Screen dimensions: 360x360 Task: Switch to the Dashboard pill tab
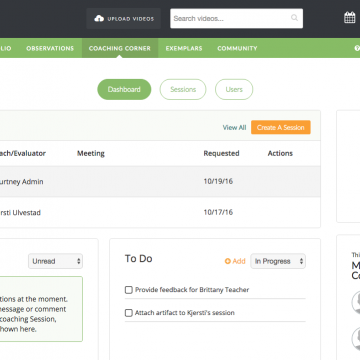(124, 89)
